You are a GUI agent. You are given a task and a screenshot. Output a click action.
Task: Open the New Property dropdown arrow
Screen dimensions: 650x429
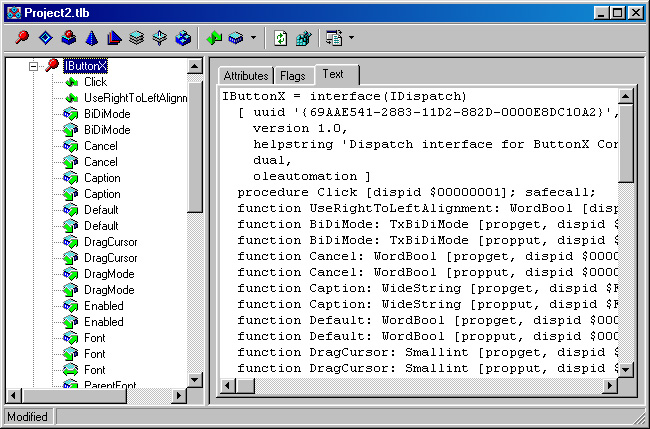click(253, 38)
